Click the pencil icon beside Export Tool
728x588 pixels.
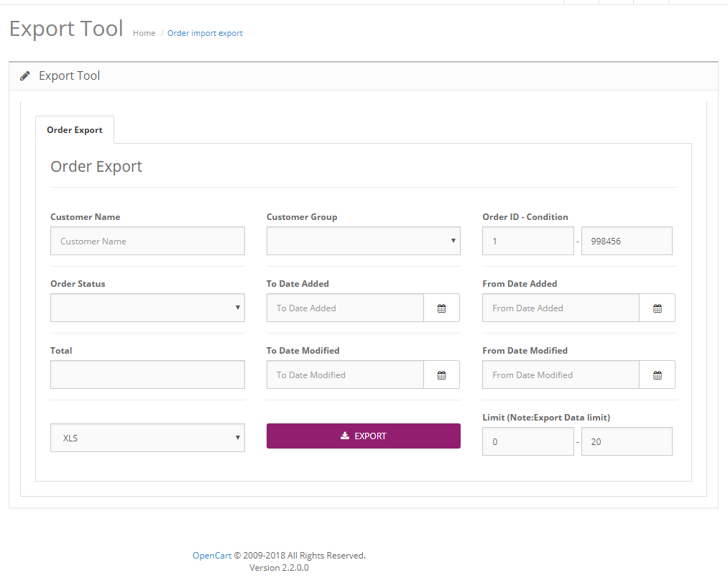[25, 75]
